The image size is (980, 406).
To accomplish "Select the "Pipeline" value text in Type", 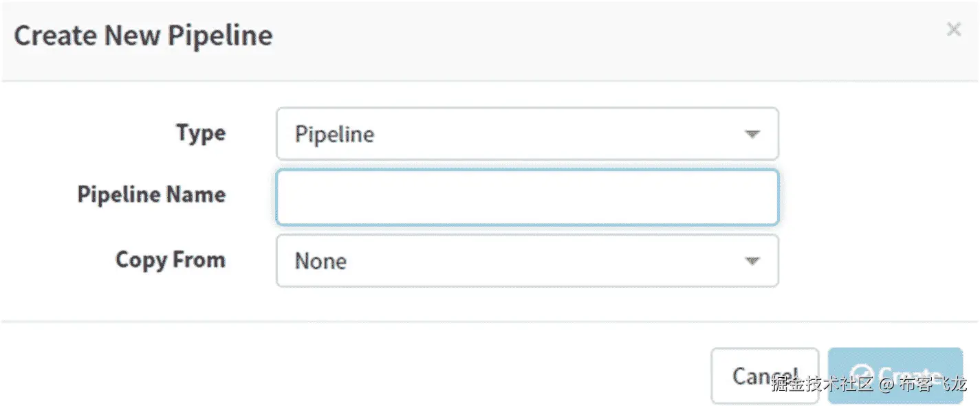I will tap(334, 134).
